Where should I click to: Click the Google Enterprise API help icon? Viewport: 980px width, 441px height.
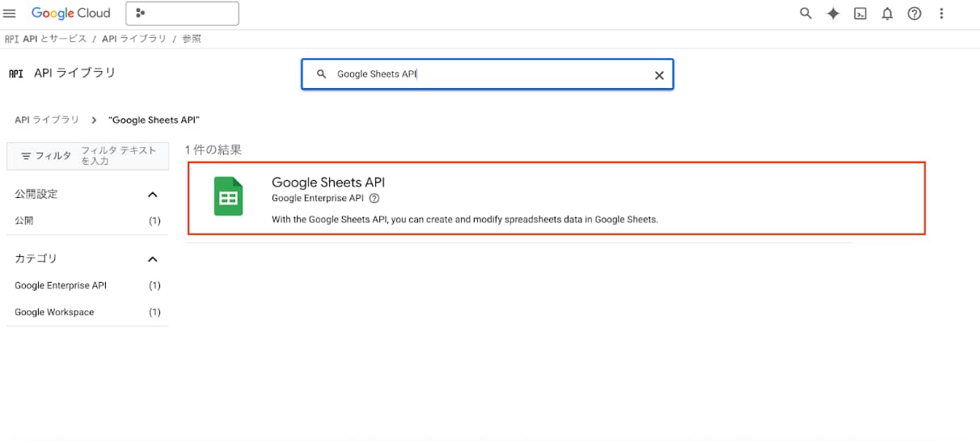tap(374, 199)
